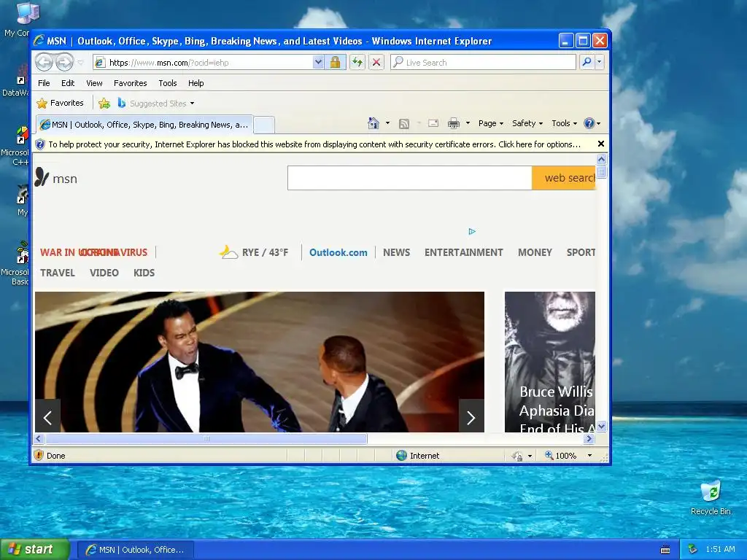The height and width of the screenshot is (560, 747).
Task: Add page to Favorites bar icon
Action: click(x=104, y=104)
